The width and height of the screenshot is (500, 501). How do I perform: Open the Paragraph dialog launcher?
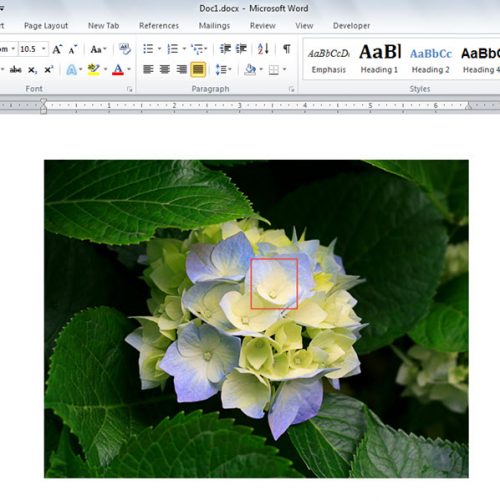[291, 89]
